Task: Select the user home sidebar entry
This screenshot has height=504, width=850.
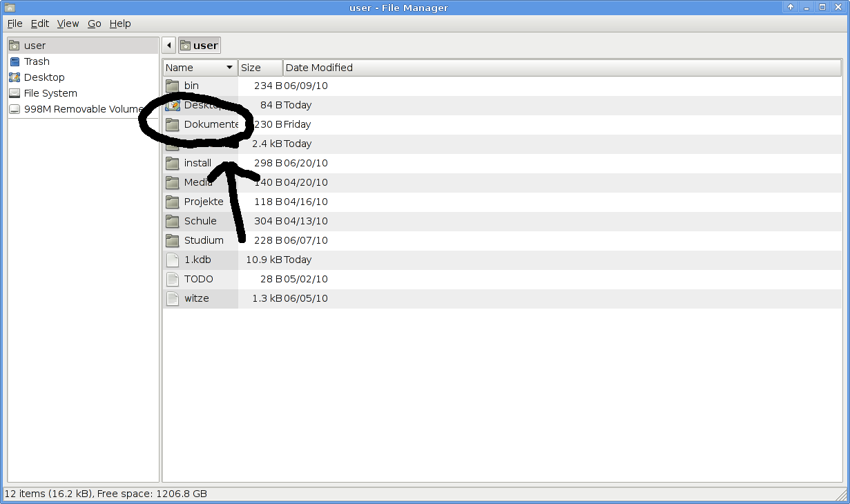Action: (x=35, y=46)
